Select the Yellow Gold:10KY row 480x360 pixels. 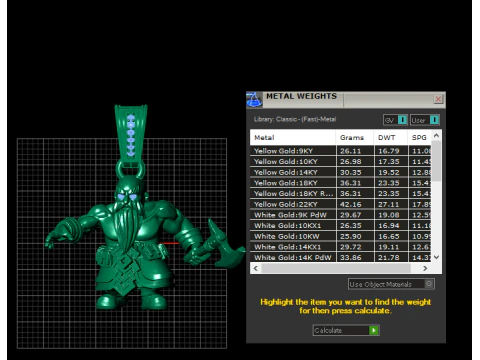tap(340, 161)
